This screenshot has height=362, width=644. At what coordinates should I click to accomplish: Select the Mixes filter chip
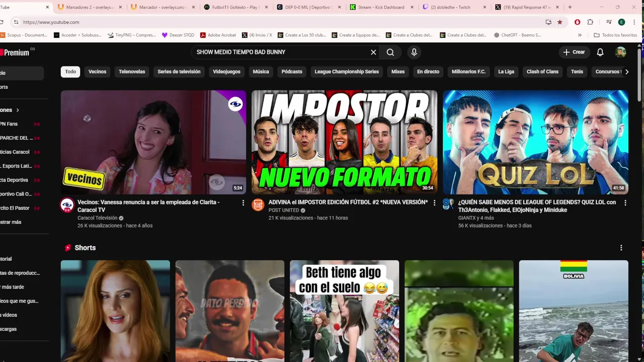pos(398,72)
